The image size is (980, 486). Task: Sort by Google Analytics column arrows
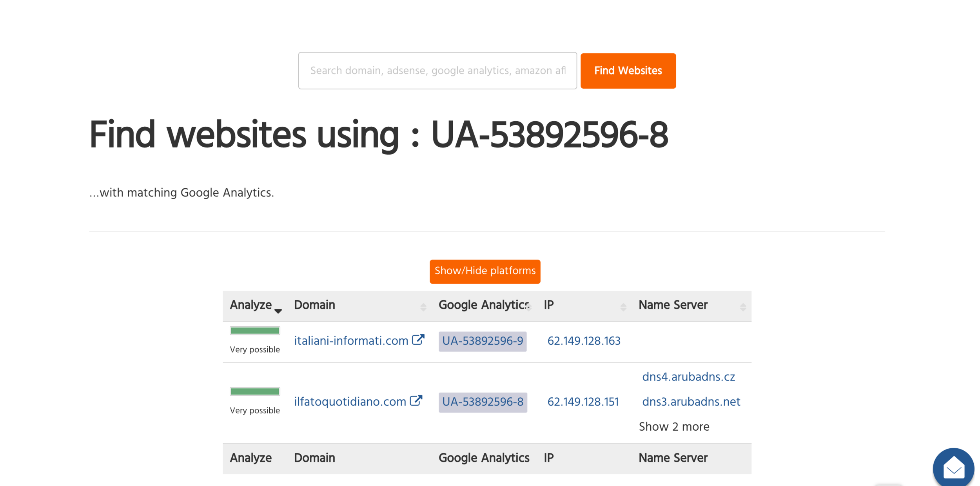528,307
